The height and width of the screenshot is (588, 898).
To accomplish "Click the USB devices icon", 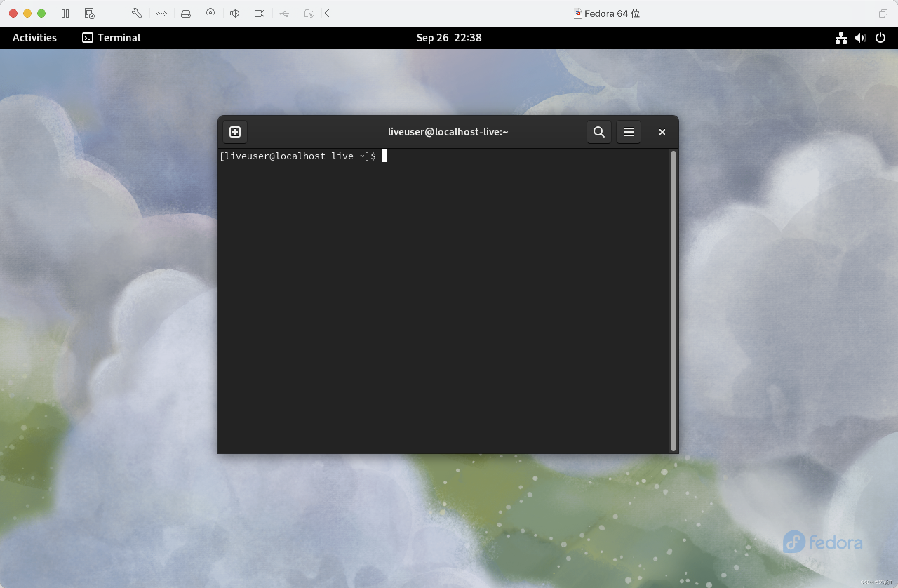I will point(284,14).
